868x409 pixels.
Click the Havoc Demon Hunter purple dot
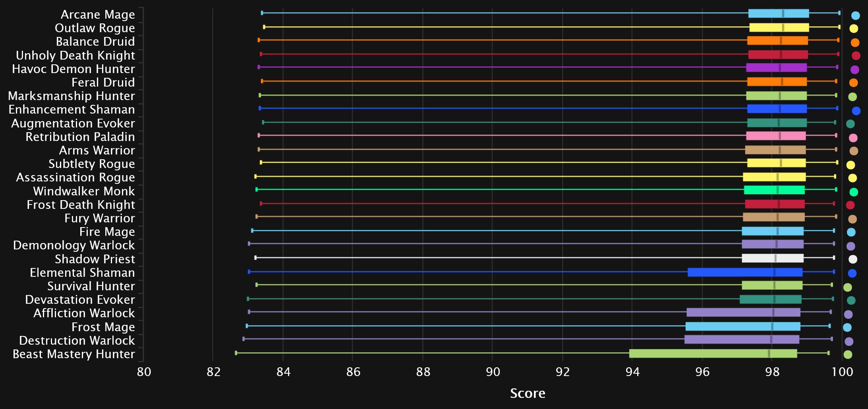pyautogui.click(x=855, y=70)
